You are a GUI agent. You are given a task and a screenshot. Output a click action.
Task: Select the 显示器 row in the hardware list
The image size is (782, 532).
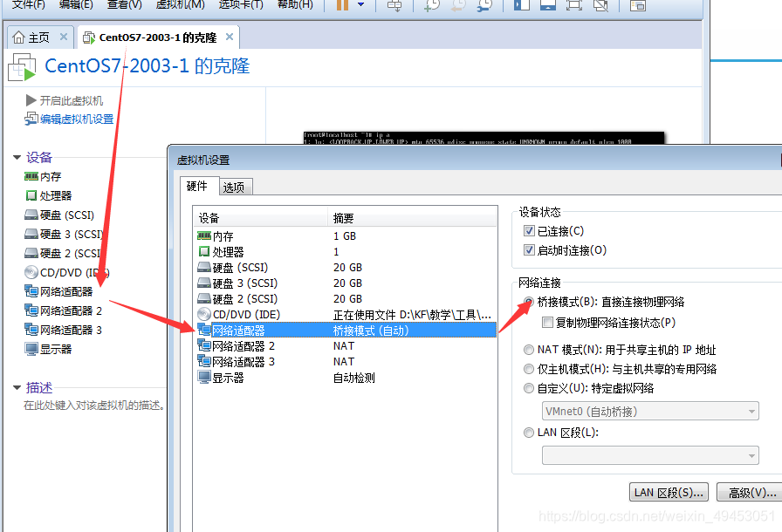coord(345,378)
